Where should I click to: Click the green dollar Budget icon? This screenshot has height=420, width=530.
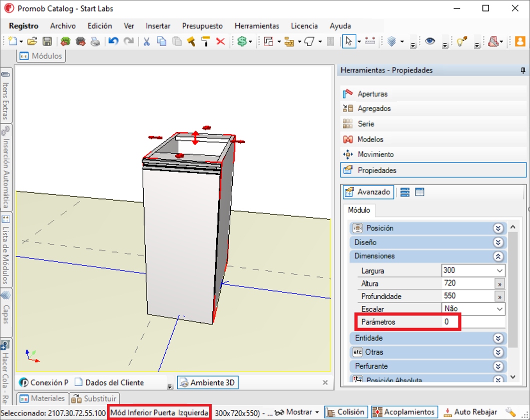pyautogui.click(x=242, y=41)
